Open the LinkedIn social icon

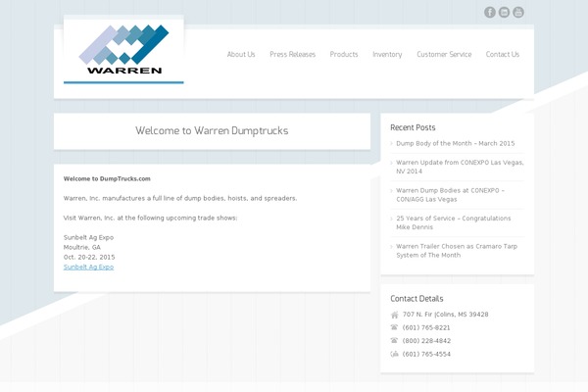tap(504, 12)
